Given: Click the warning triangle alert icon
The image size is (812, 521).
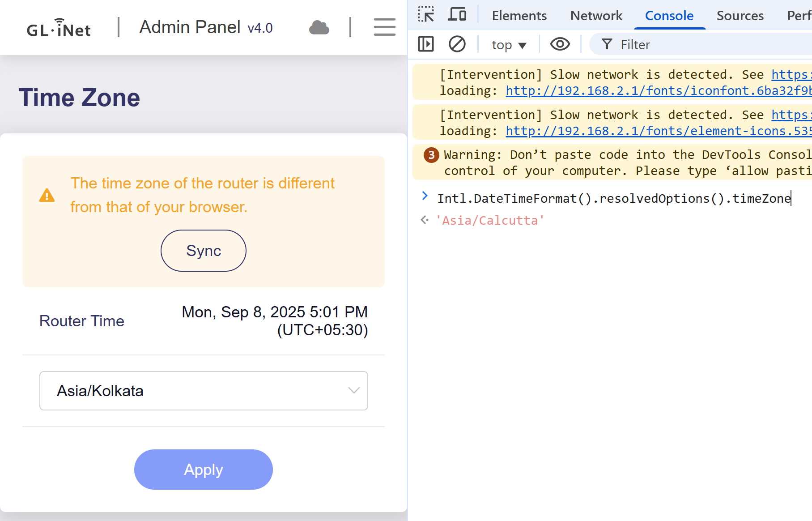Looking at the screenshot, I should click(47, 196).
